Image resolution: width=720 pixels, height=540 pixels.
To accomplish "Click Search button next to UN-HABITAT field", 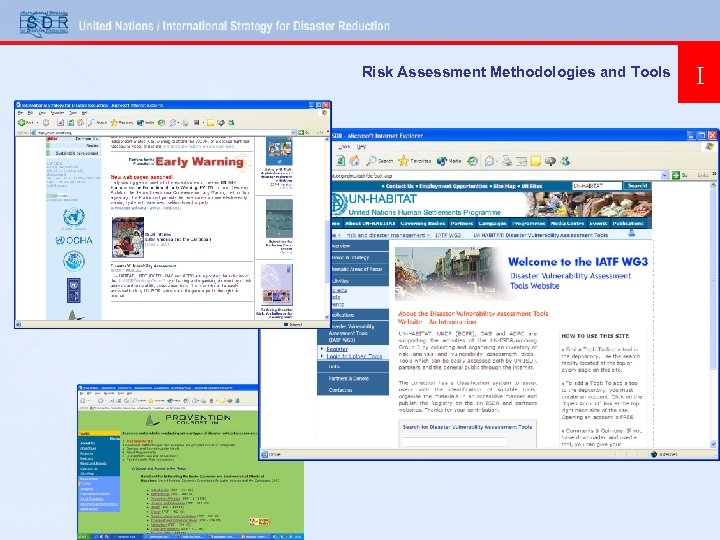I will point(637,186).
